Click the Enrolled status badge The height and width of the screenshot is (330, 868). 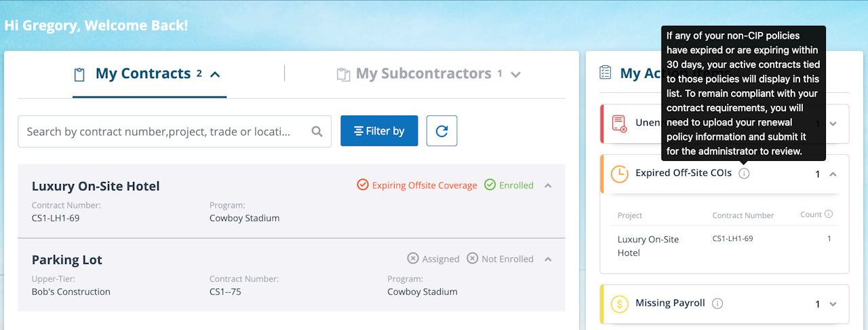[509, 185]
